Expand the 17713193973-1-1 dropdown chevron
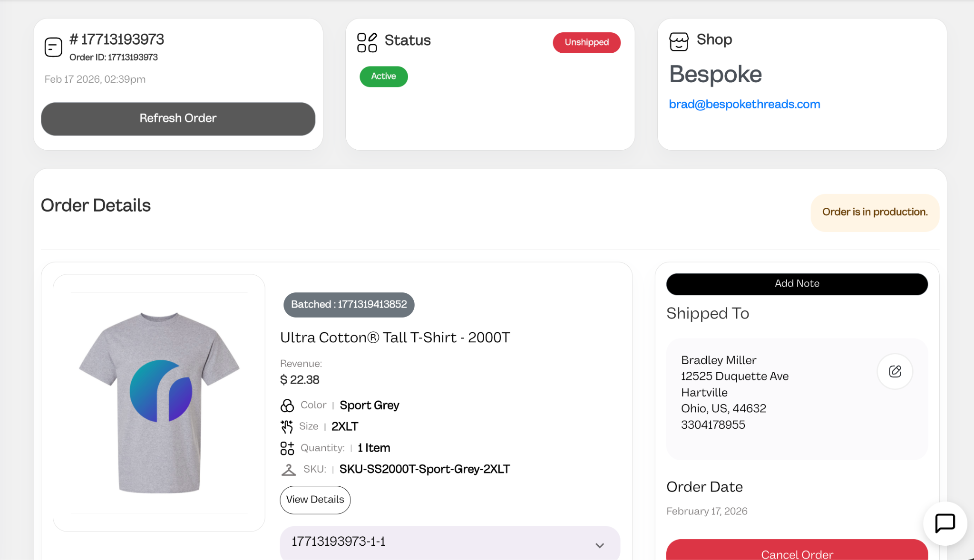This screenshot has height=560, width=974. tap(600, 545)
